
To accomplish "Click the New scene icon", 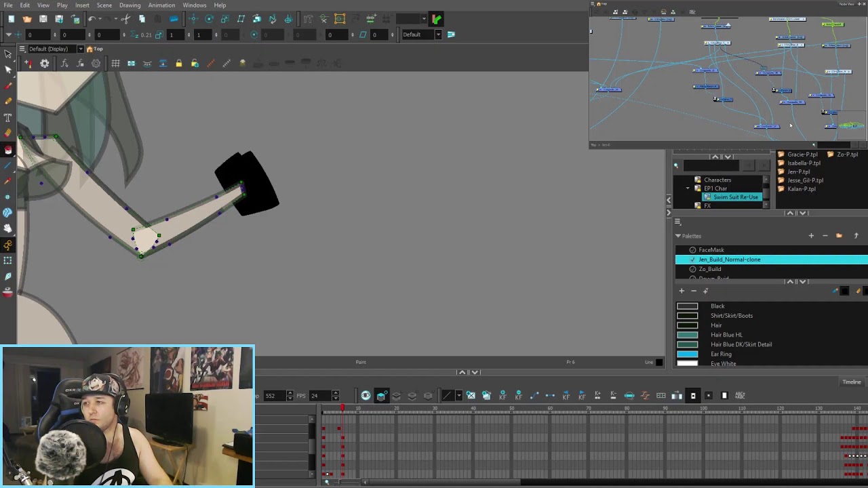I will click(x=11, y=19).
